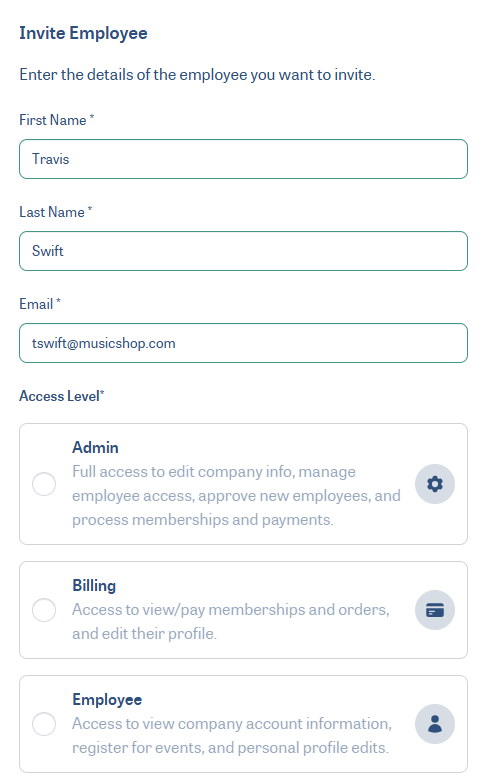This screenshot has width=489, height=782.
Task: Click the Admin full access description text
Action: 236,496
